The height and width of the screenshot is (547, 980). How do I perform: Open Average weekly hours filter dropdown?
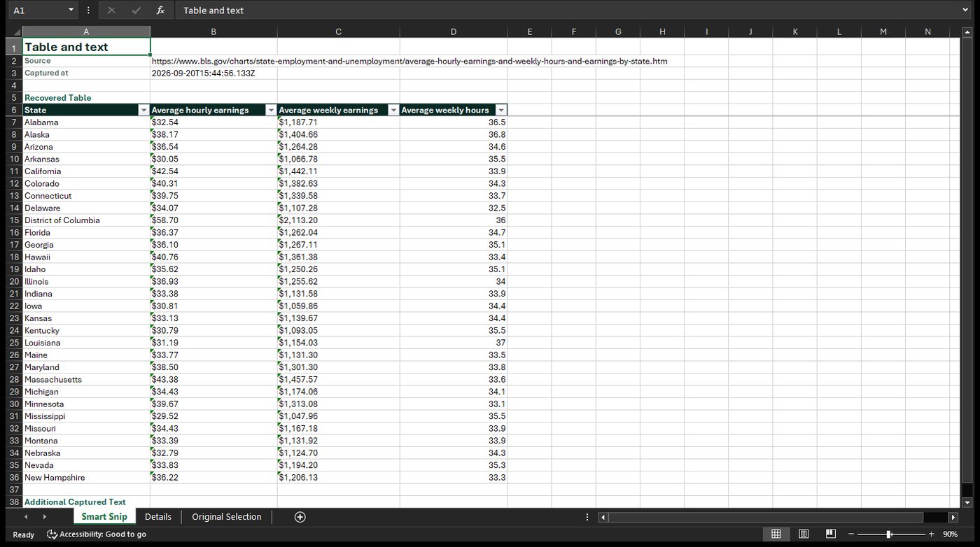tap(501, 110)
